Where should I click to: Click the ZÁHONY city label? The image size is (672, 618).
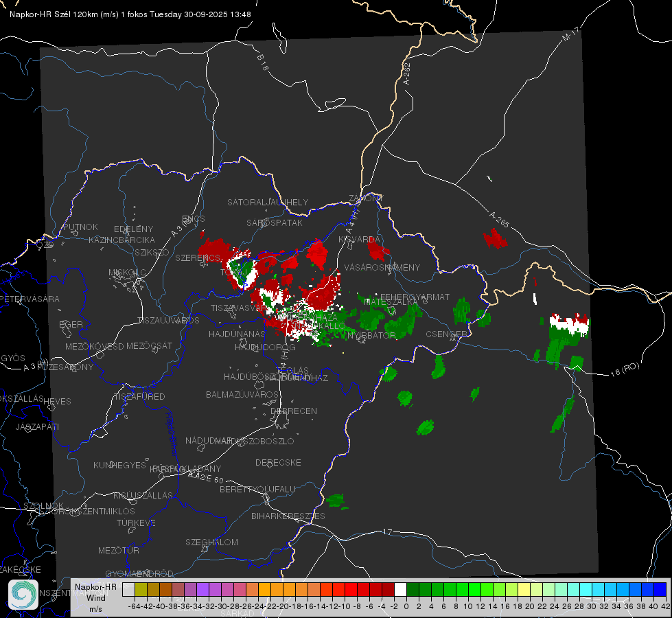pos(366,198)
